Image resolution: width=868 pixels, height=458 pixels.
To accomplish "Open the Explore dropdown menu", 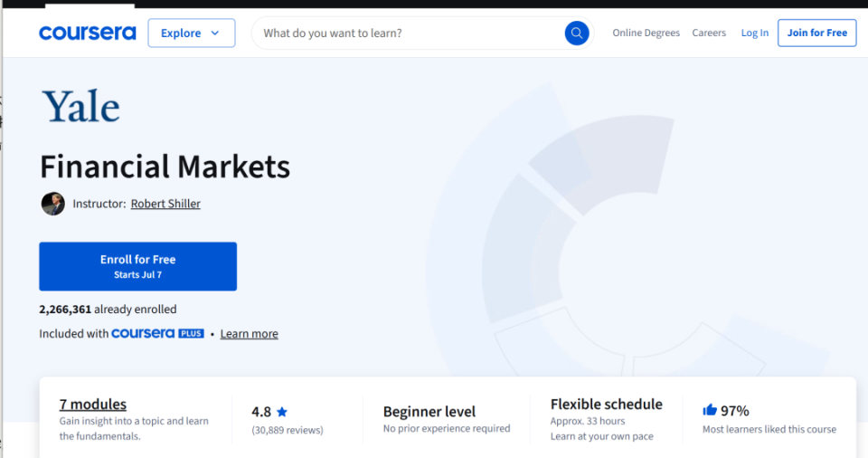I will 192,33.
